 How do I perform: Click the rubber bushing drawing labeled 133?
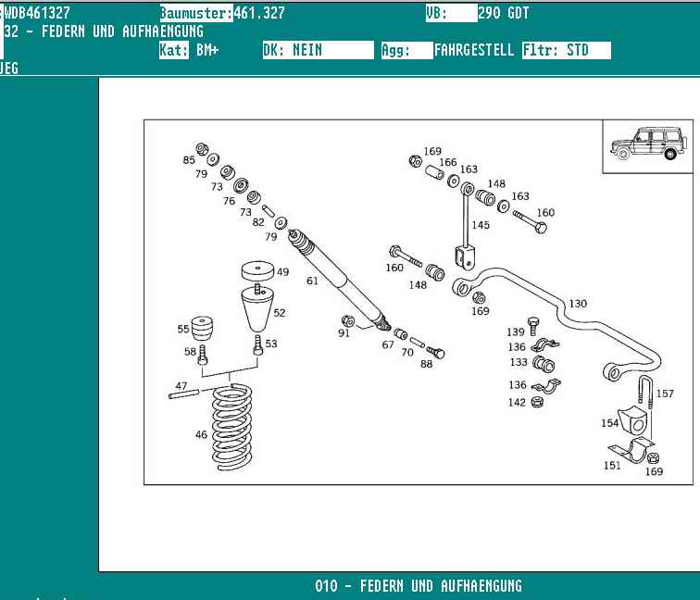tap(544, 363)
